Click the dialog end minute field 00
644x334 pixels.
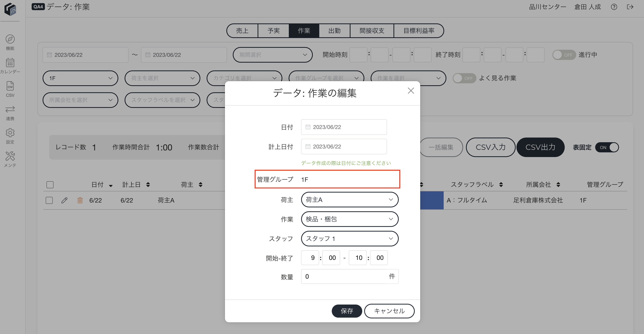click(x=379, y=258)
